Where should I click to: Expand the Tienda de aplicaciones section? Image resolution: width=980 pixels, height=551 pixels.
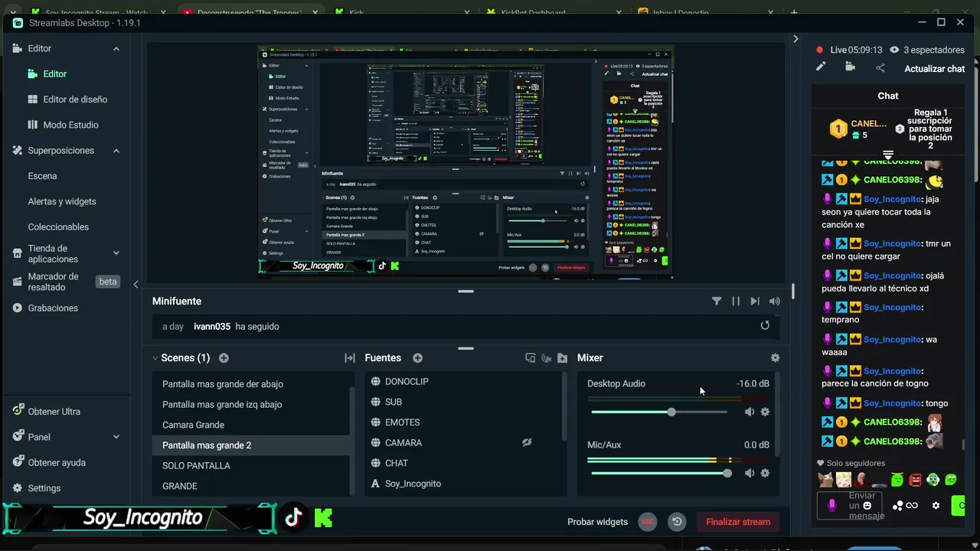click(x=116, y=253)
